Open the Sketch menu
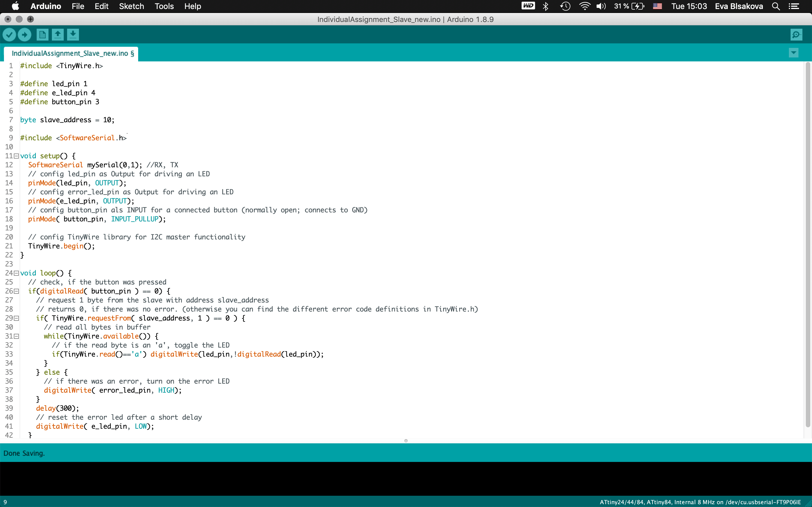812x507 pixels. tap(131, 6)
